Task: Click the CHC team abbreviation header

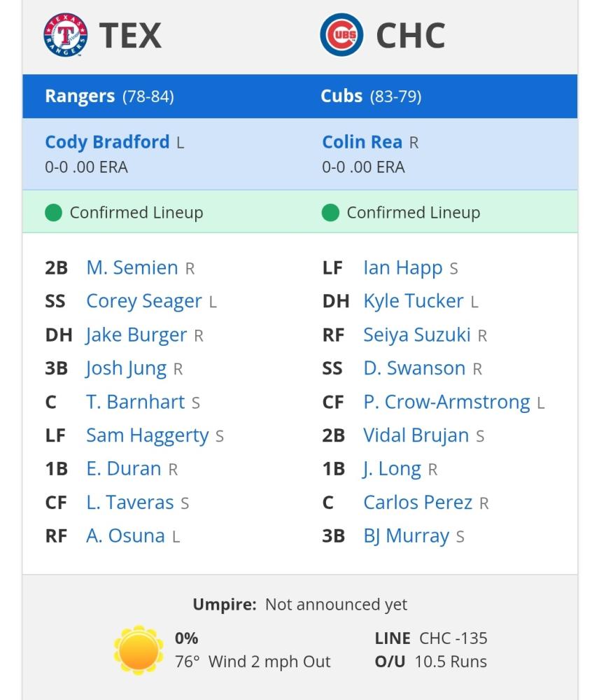Action: 411,35
